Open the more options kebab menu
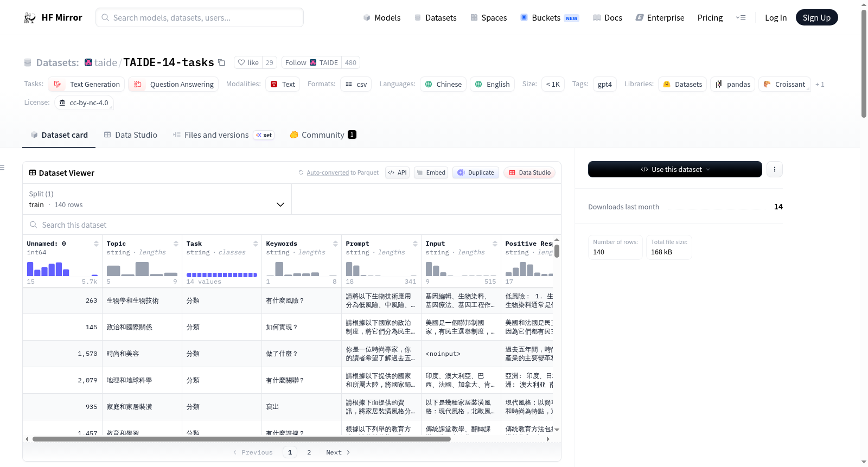Viewport: 868px width, 467px height. pyautogui.click(x=774, y=169)
